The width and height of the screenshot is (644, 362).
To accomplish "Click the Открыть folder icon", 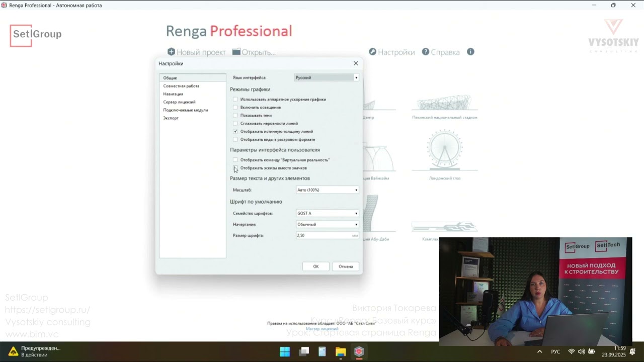I will [x=236, y=52].
